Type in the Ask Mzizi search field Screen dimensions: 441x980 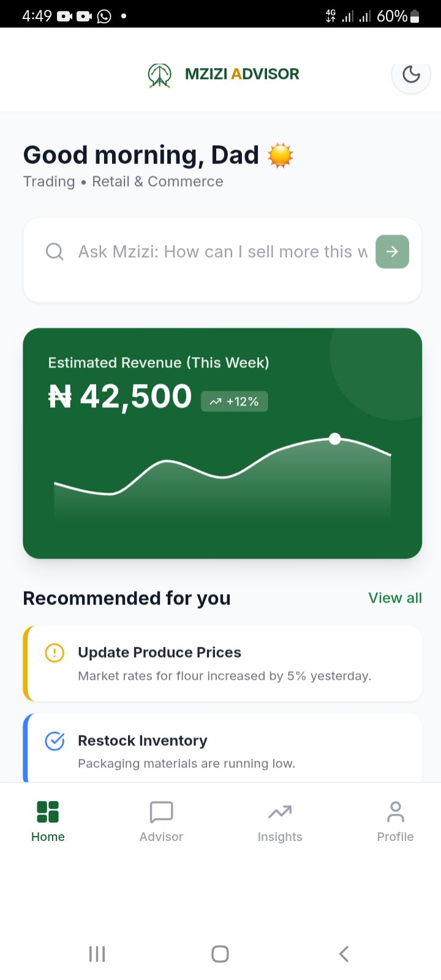[221, 252]
